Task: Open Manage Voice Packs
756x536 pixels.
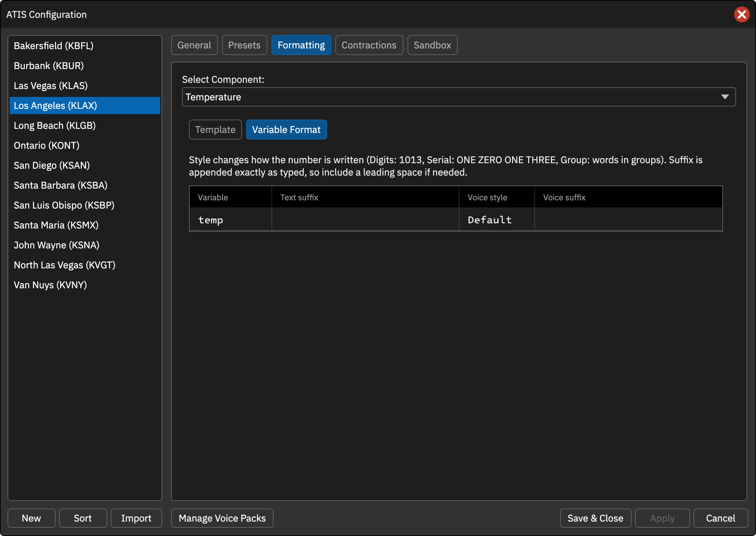Action: click(222, 518)
